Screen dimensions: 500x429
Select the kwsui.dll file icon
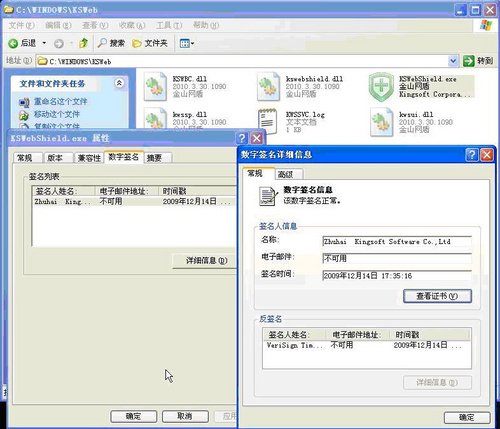(x=381, y=122)
